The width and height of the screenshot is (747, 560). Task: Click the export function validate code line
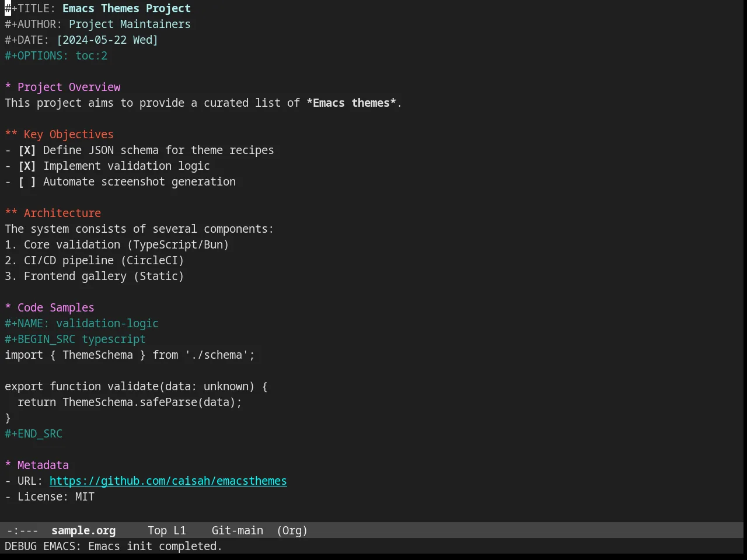point(136,386)
